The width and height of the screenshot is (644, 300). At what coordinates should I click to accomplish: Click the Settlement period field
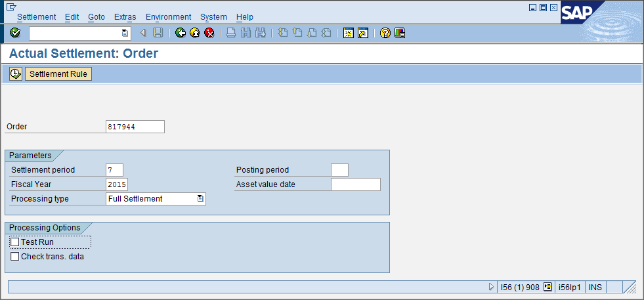(114, 170)
